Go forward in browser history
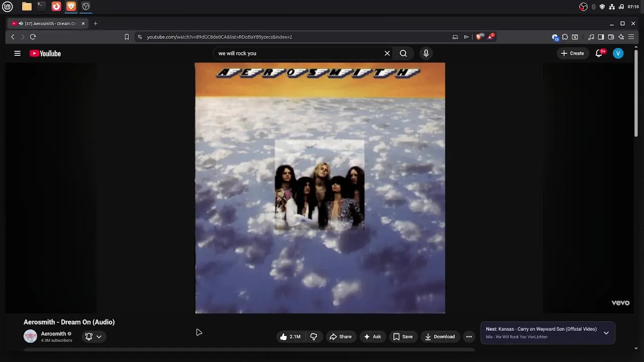 click(x=23, y=37)
